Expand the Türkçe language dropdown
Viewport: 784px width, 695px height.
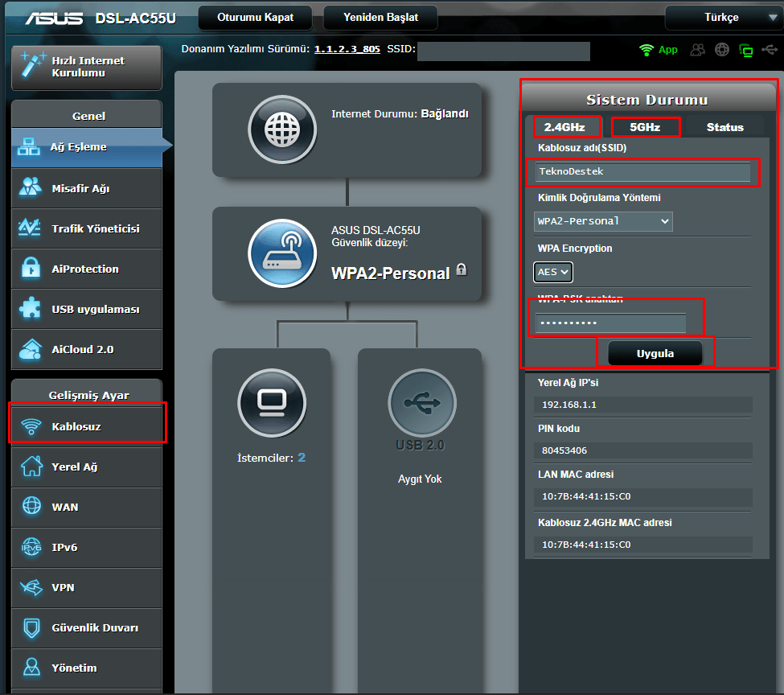pyautogui.click(x=720, y=18)
